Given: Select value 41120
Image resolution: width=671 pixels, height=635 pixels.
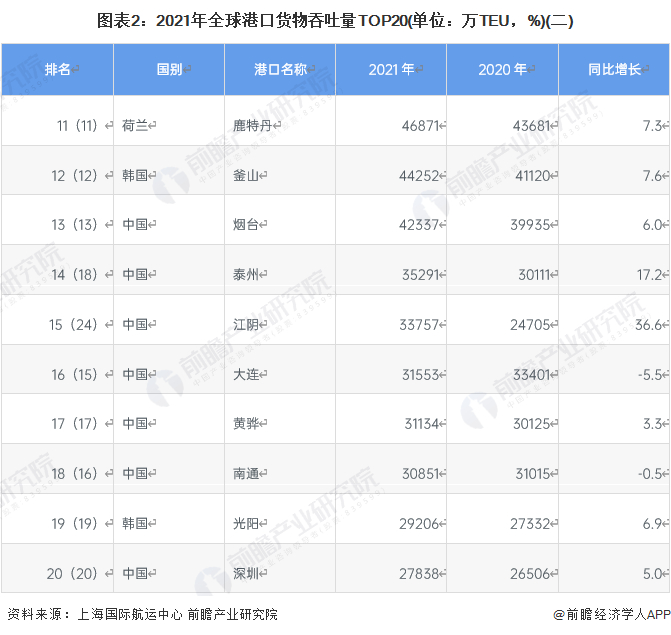Looking at the screenshot, I should (x=533, y=175).
